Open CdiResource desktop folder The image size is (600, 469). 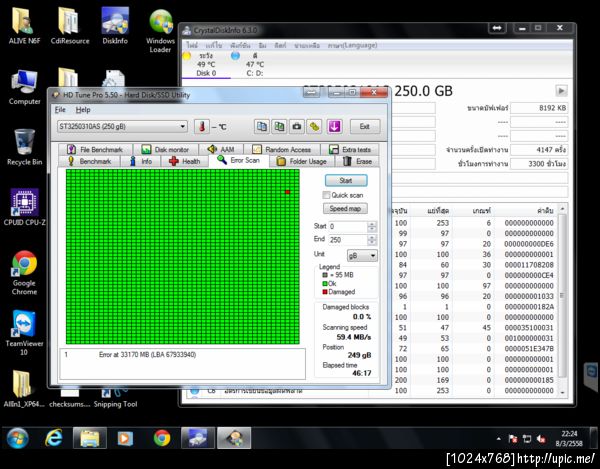(70, 26)
